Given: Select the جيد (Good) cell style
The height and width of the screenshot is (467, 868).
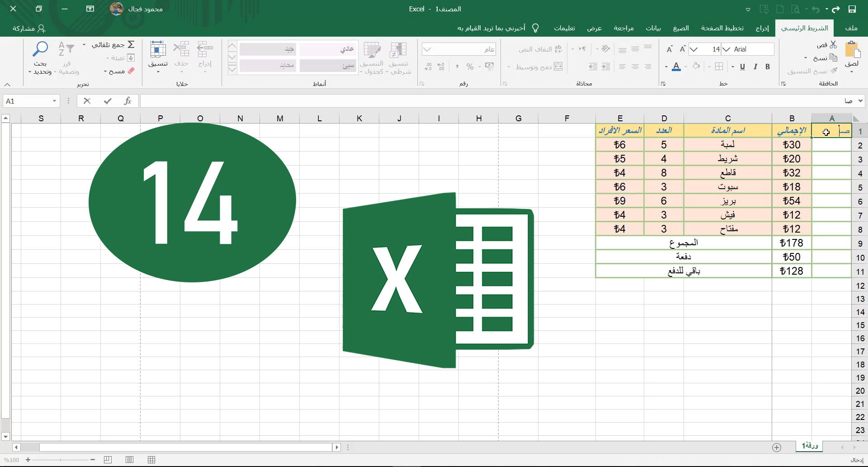Looking at the screenshot, I should [268, 49].
